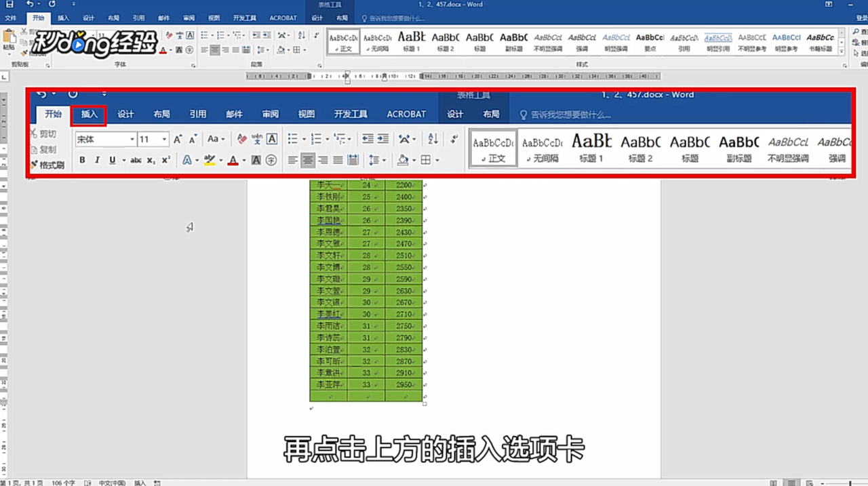The image size is (868, 486).
Task: Toggle subscript (x₂) formatting
Action: pyautogui.click(x=151, y=161)
